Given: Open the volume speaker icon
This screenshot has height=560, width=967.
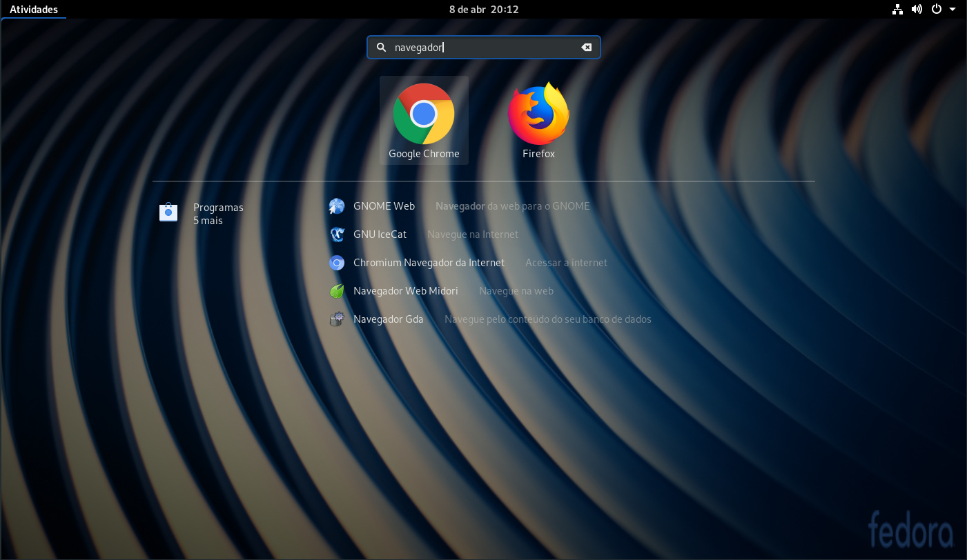Looking at the screenshot, I should coord(917,10).
